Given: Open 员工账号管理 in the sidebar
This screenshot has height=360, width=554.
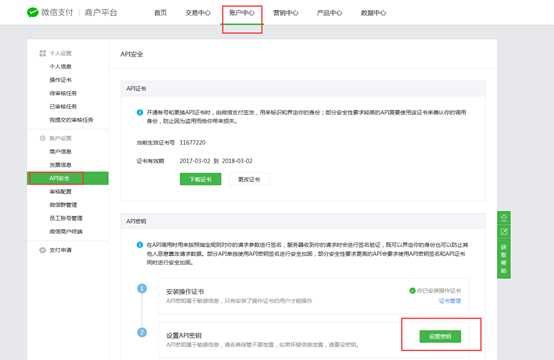Looking at the screenshot, I should pyautogui.click(x=66, y=218).
